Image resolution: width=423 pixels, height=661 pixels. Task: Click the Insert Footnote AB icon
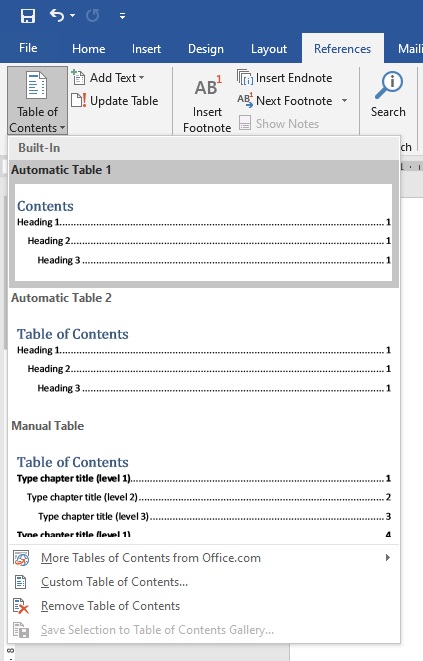(207, 86)
